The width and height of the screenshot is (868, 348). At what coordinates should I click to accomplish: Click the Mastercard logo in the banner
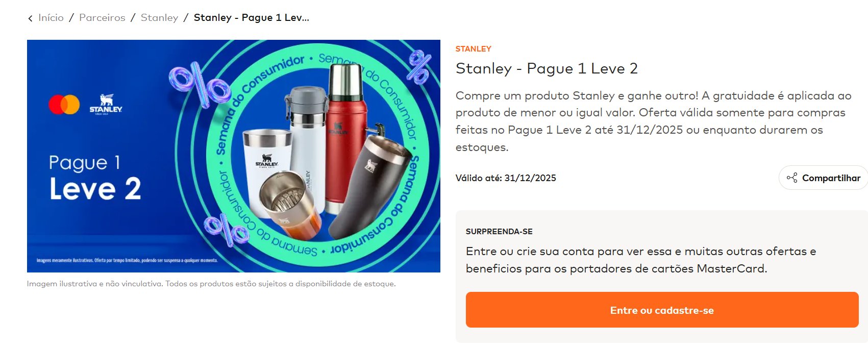(x=64, y=105)
